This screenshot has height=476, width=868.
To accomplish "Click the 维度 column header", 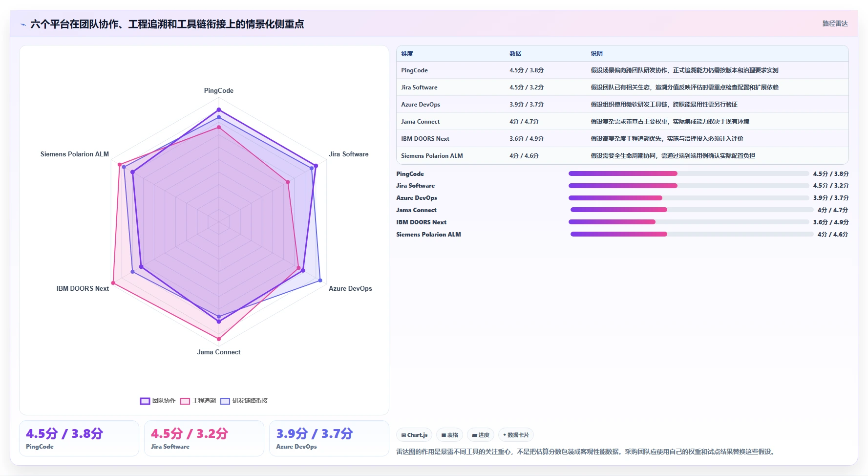I will tap(407, 54).
